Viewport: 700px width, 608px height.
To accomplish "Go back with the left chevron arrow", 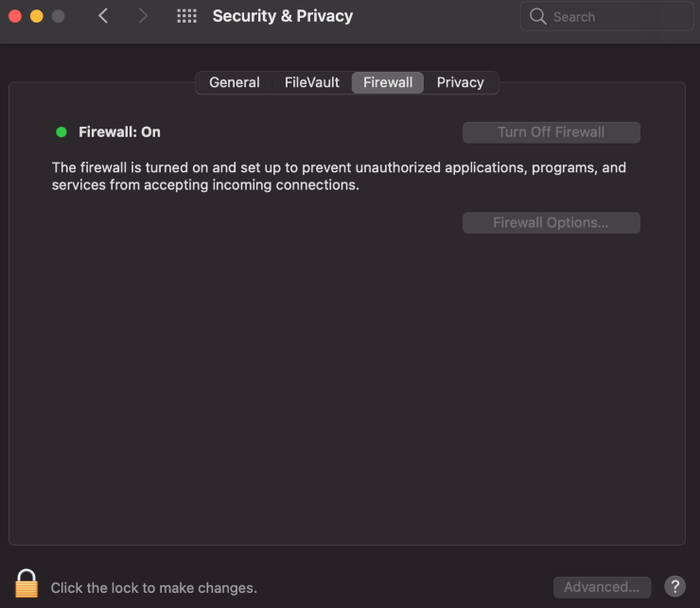I will [103, 16].
